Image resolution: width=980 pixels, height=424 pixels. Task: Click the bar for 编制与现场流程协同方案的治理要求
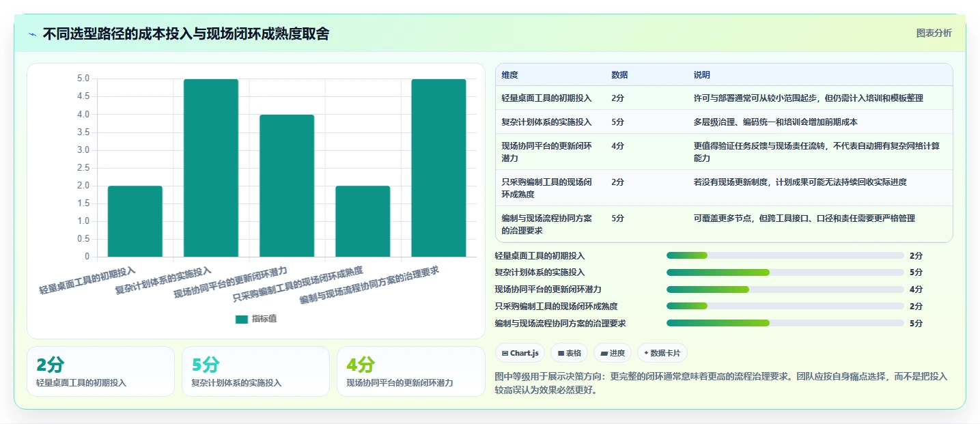(x=438, y=168)
